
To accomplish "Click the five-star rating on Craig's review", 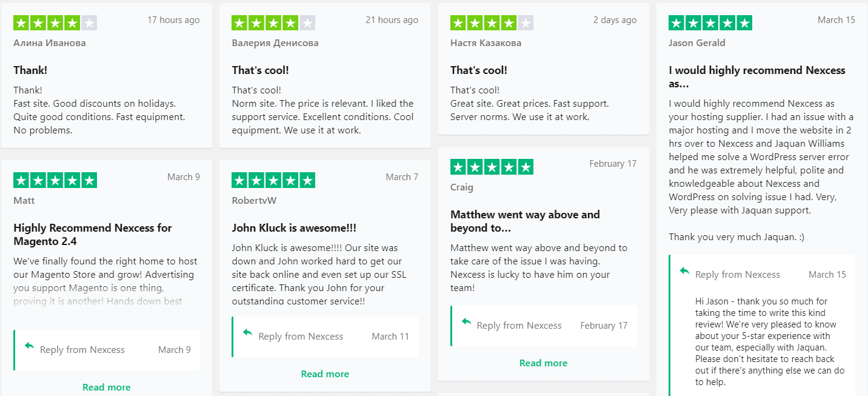I will tap(492, 167).
